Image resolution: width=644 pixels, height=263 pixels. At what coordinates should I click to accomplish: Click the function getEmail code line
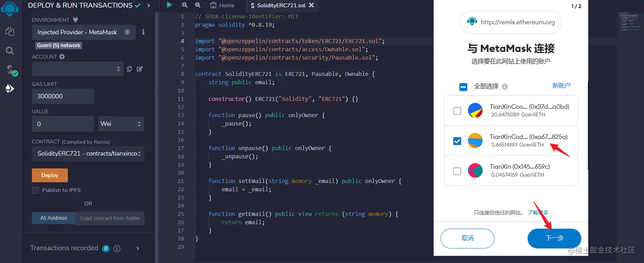[303, 214]
